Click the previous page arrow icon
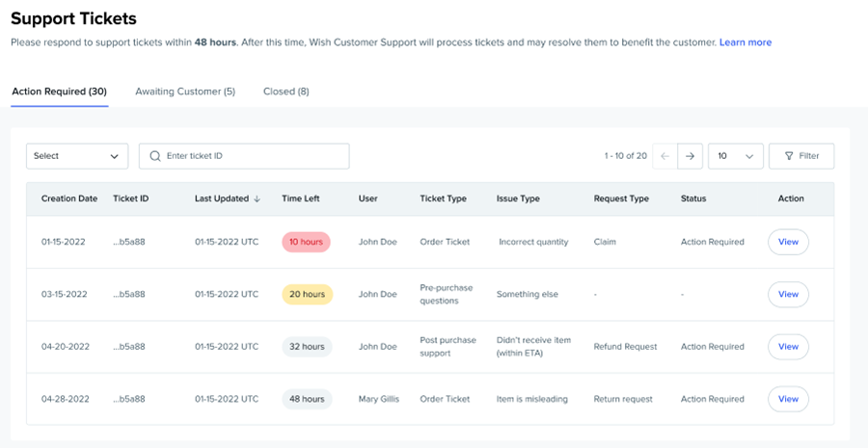 pyautogui.click(x=665, y=156)
